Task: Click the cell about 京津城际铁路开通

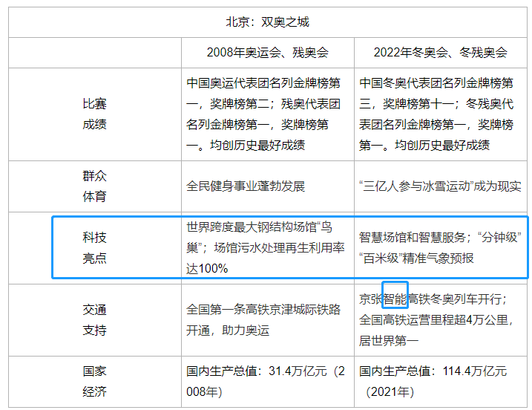Action: point(268,320)
